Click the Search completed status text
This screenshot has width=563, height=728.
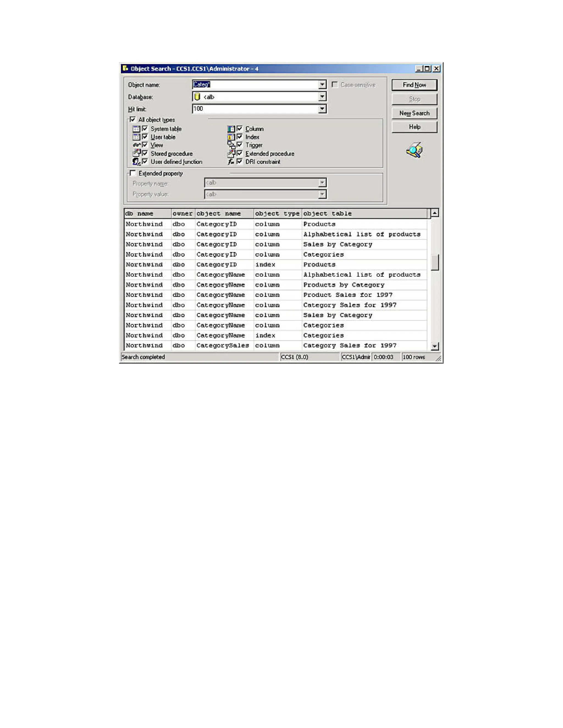click(x=143, y=357)
